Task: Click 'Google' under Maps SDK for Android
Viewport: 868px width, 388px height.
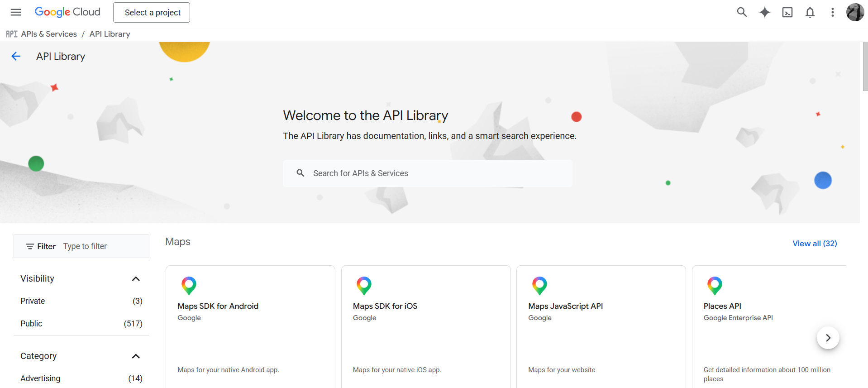Action: pos(189,318)
